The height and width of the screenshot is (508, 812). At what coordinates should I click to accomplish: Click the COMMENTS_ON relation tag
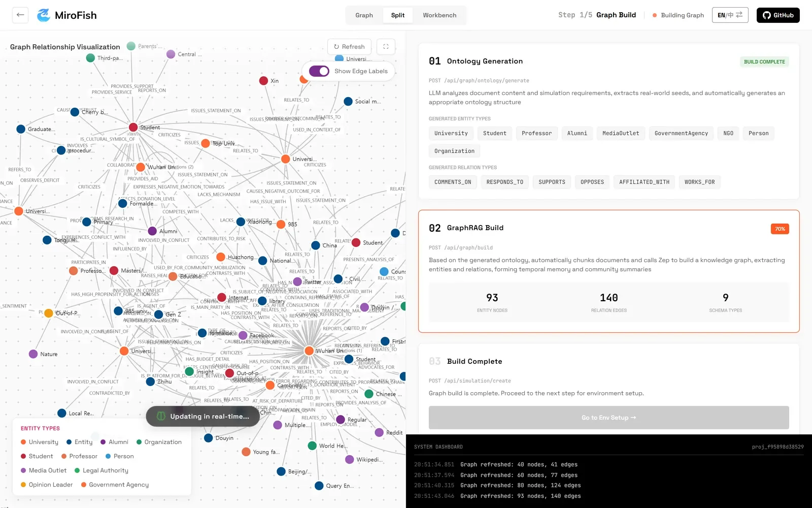point(453,182)
